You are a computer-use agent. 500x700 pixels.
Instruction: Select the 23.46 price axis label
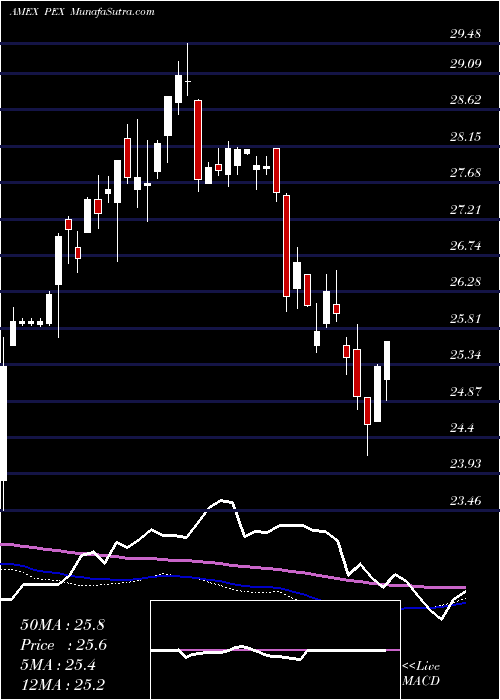tap(466, 501)
